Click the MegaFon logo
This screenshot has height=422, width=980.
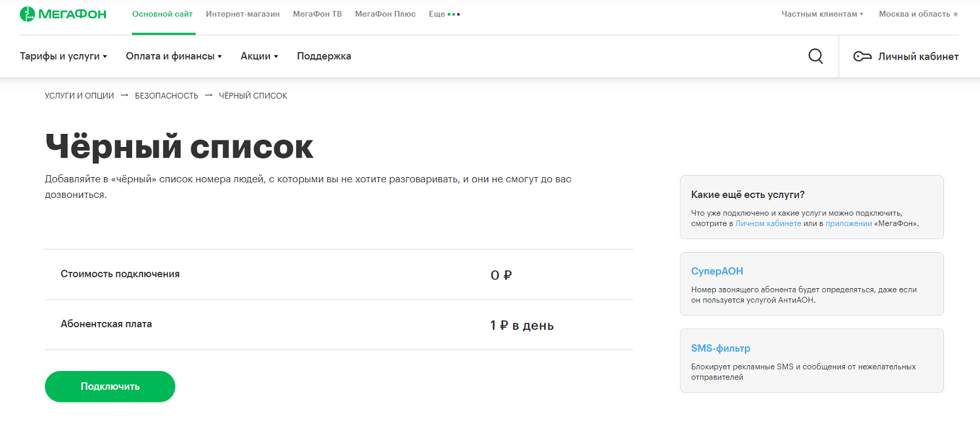[x=63, y=14]
